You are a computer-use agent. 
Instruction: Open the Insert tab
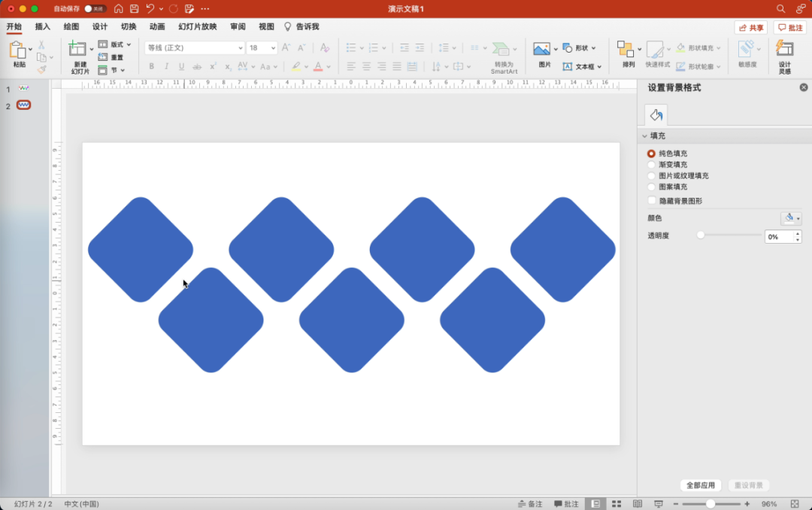tap(43, 27)
